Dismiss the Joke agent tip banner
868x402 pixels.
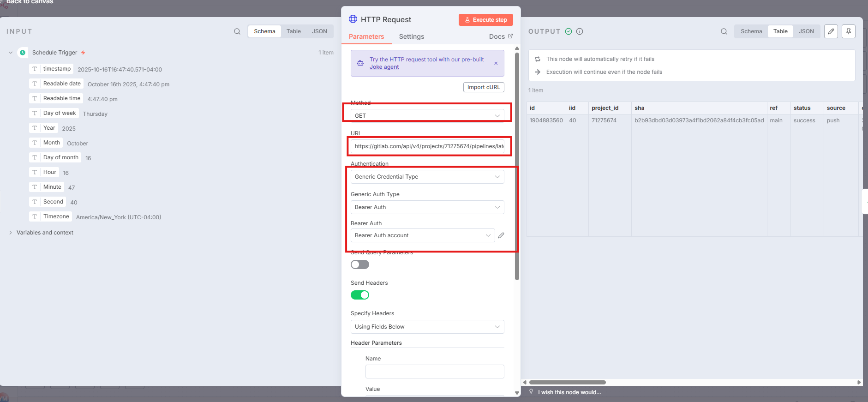(496, 63)
